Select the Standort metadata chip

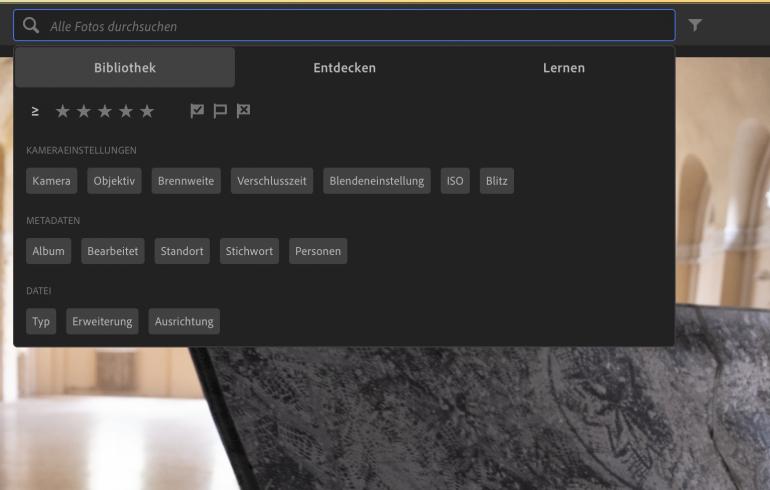[182, 251]
